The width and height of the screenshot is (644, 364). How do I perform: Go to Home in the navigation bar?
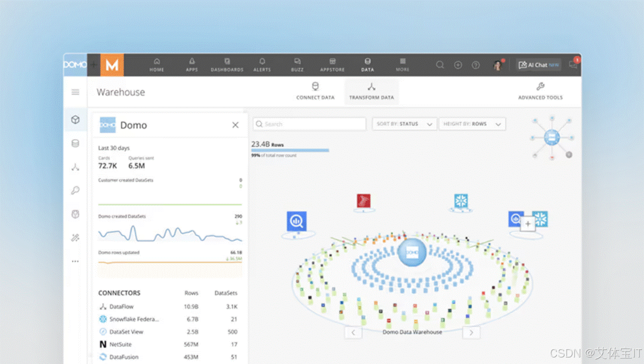[157, 65]
